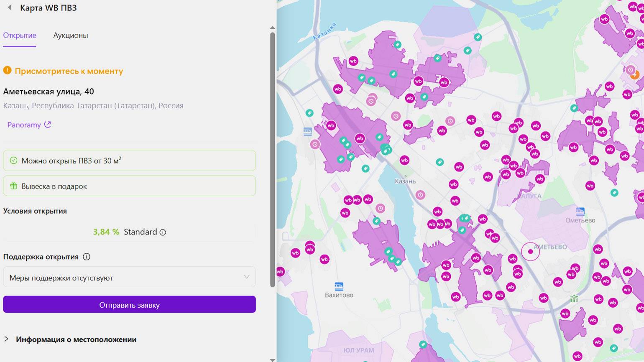The image size is (644, 362).
Task: Click the wb marker directly above the Казань label
Action: (404, 160)
